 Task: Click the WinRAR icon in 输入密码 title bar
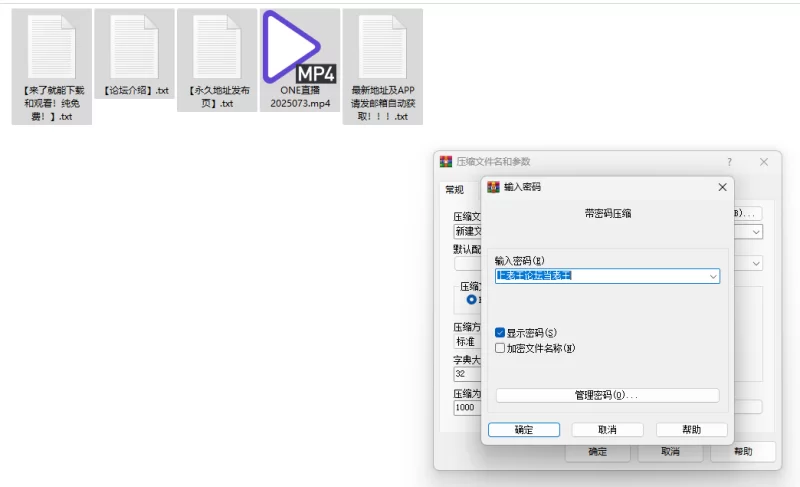[x=493, y=187]
